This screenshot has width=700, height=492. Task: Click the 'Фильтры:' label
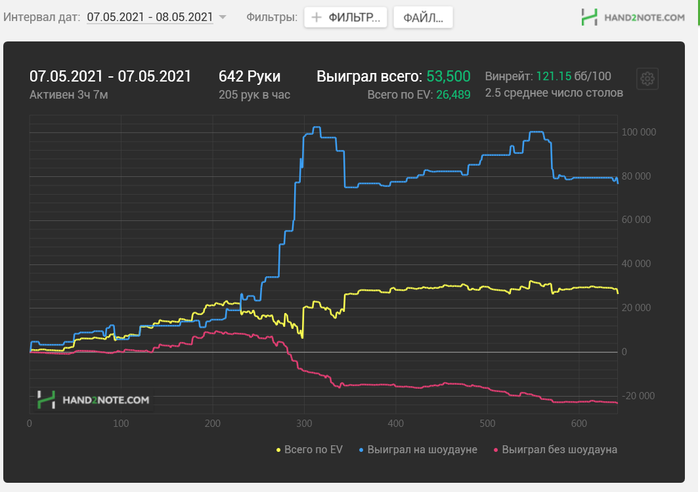[x=272, y=17]
